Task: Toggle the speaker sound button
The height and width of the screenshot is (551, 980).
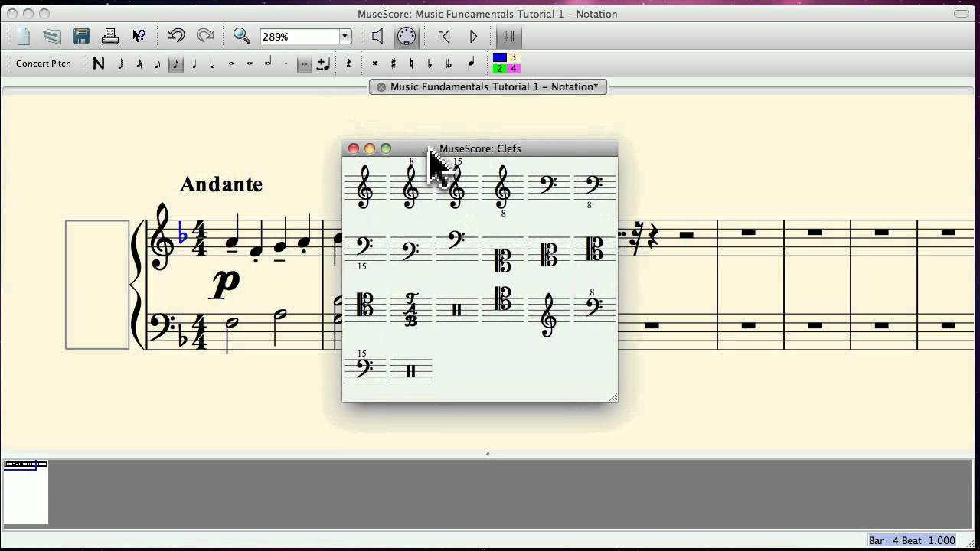Action: coord(377,36)
